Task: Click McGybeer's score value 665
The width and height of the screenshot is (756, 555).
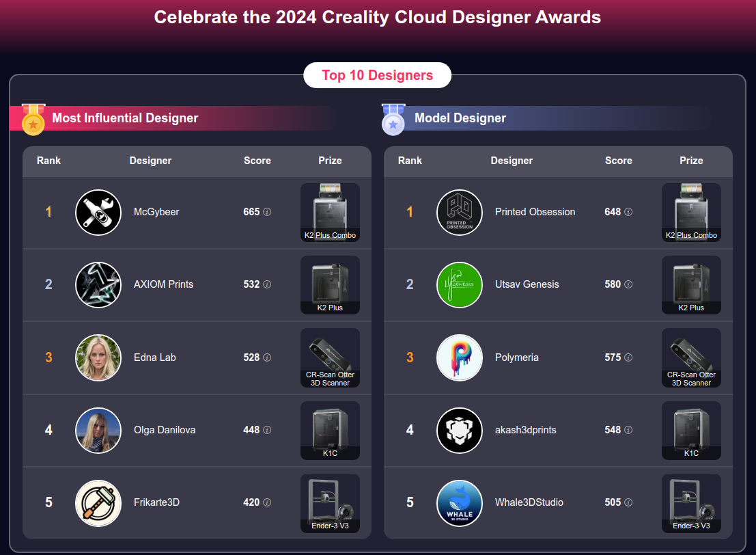Action: pos(252,212)
